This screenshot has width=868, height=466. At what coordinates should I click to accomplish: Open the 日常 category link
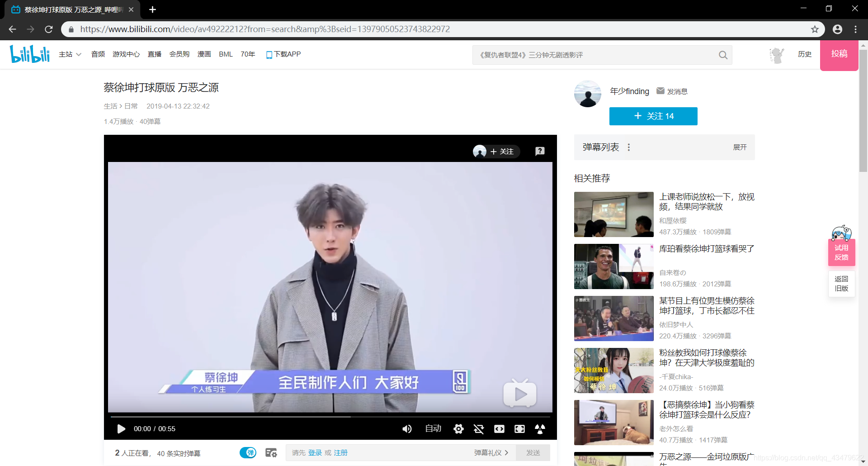131,106
